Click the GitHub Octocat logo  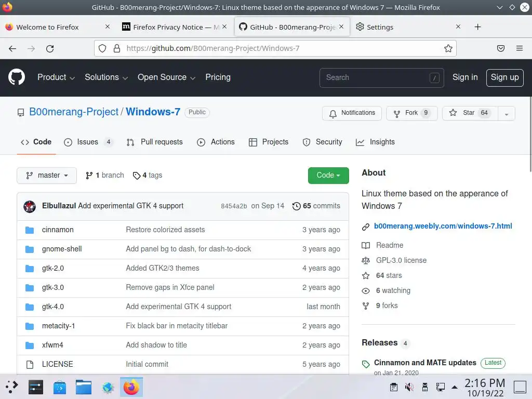tap(16, 77)
